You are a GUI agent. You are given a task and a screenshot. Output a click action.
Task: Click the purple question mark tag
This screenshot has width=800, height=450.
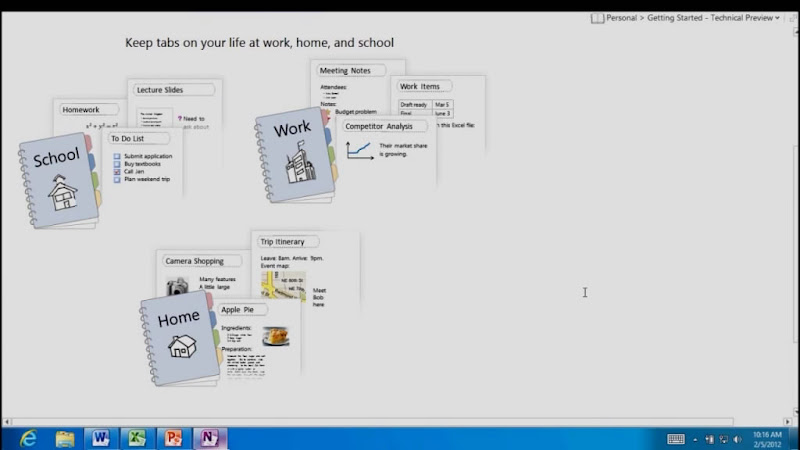pyautogui.click(x=180, y=118)
